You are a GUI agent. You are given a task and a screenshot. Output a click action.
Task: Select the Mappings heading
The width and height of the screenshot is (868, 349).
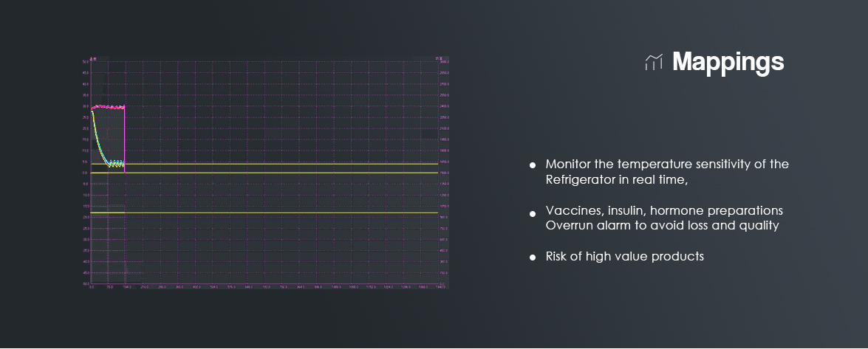coord(728,61)
